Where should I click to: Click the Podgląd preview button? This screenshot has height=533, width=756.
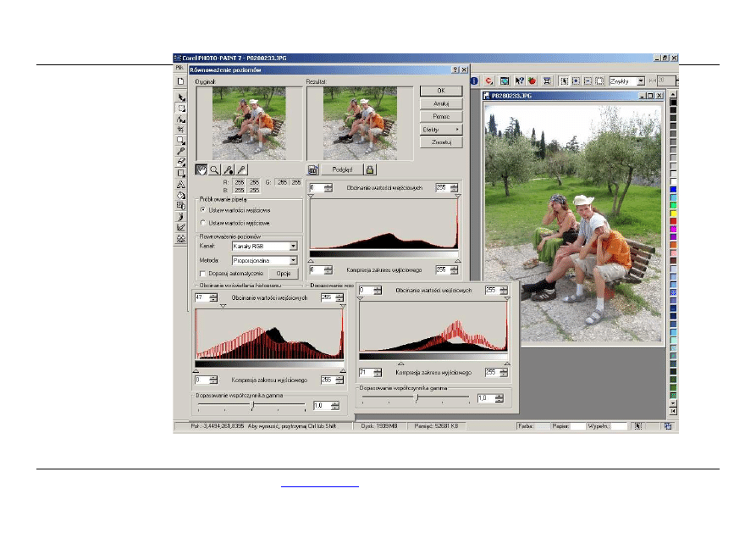pyautogui.click(x=341, y=169)
